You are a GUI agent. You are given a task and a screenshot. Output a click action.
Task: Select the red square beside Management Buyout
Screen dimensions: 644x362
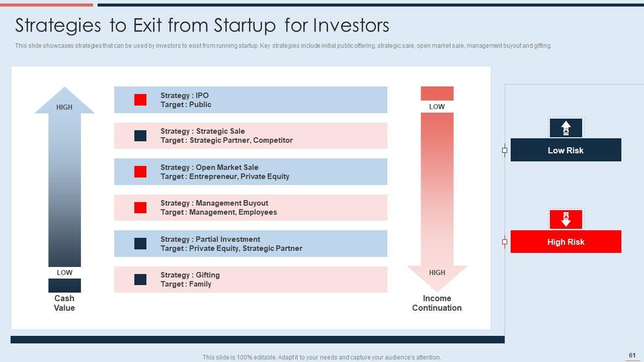coord(140,208)
